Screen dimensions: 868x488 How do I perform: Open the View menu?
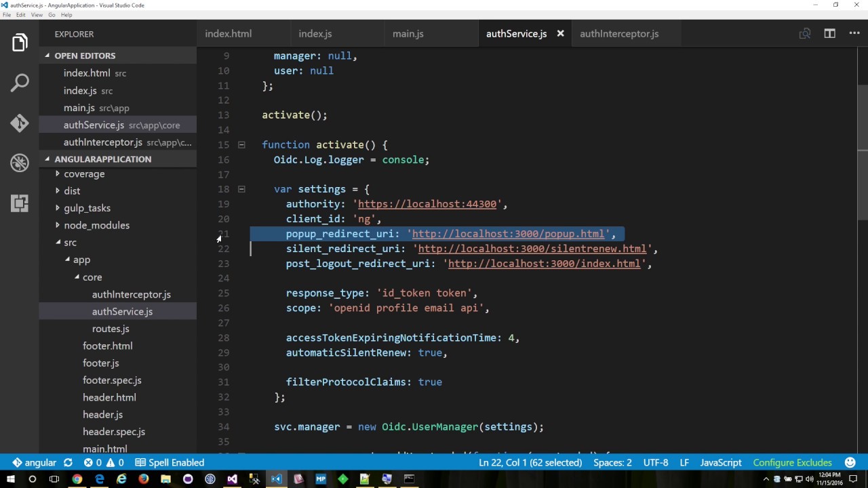(x=37, y=15)
